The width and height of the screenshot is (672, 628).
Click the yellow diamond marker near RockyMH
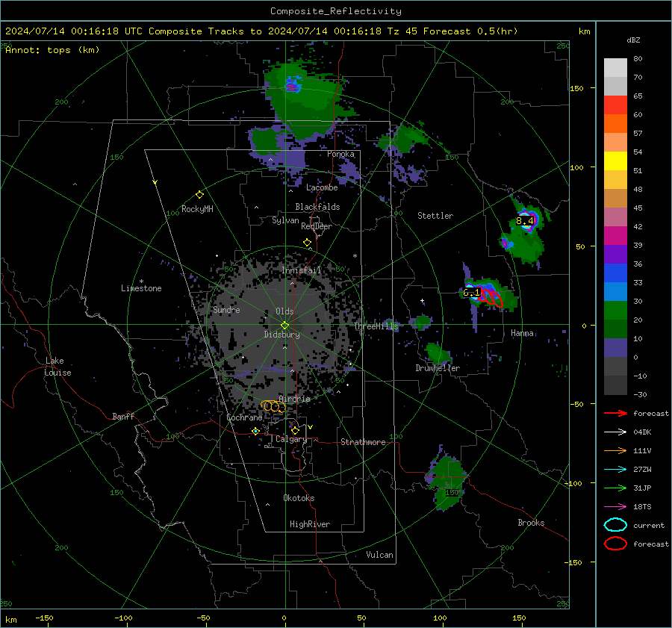click(x=199, y=195)
